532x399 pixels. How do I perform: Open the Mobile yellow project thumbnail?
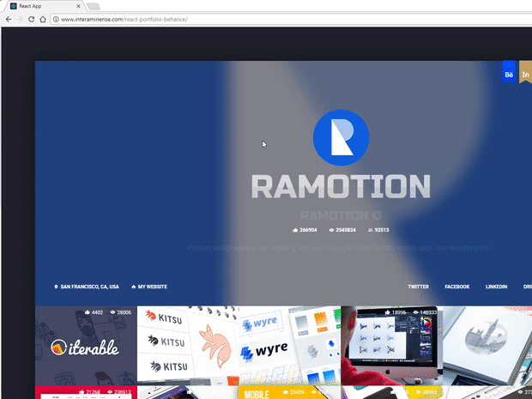[290, 392]
